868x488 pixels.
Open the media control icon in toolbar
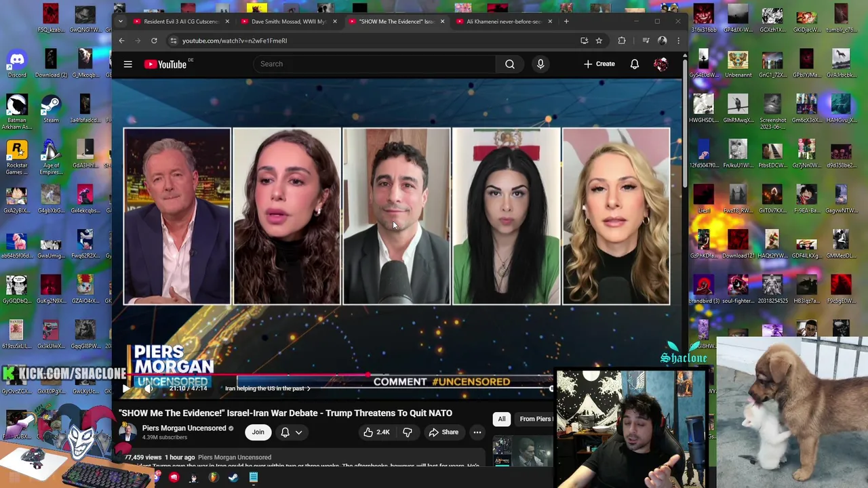tap(645, 41)
